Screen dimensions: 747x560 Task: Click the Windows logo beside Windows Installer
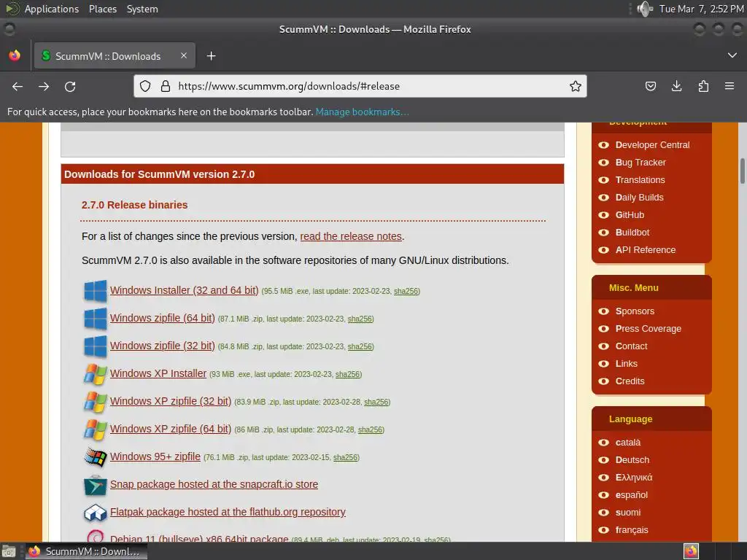[x=96, y=290]
